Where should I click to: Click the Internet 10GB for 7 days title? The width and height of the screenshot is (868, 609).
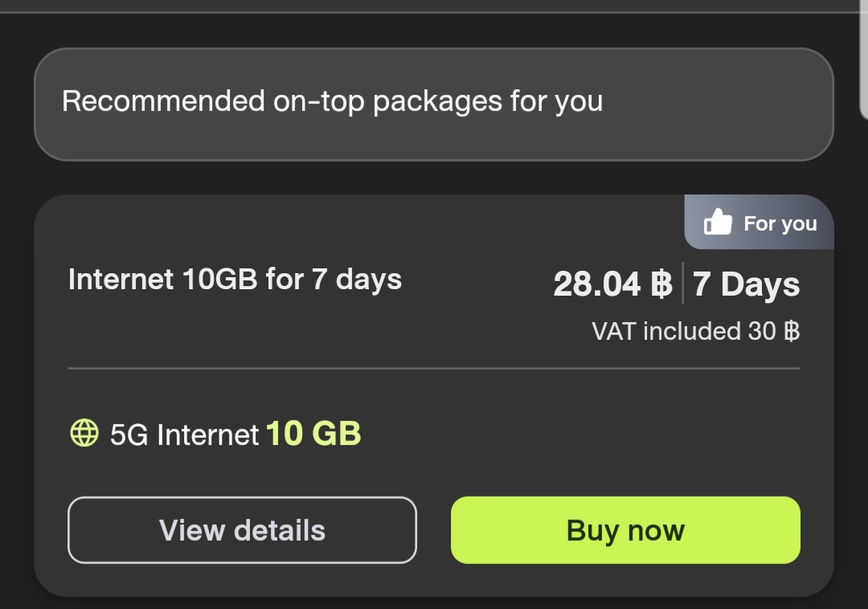tap(235, 280)
